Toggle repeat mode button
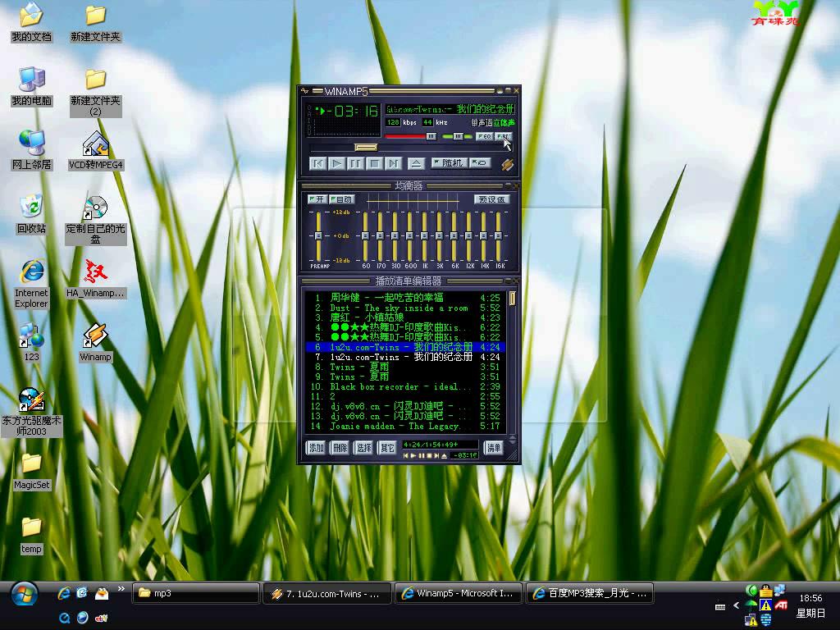The width and height of the screenshot is (840, 630). 480,162
